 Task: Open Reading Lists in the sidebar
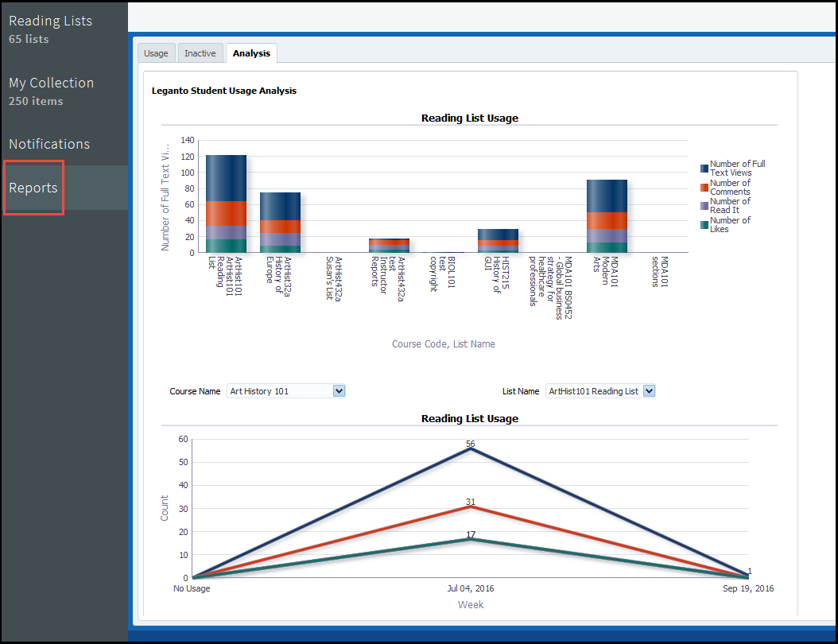[x=50, y=21]
